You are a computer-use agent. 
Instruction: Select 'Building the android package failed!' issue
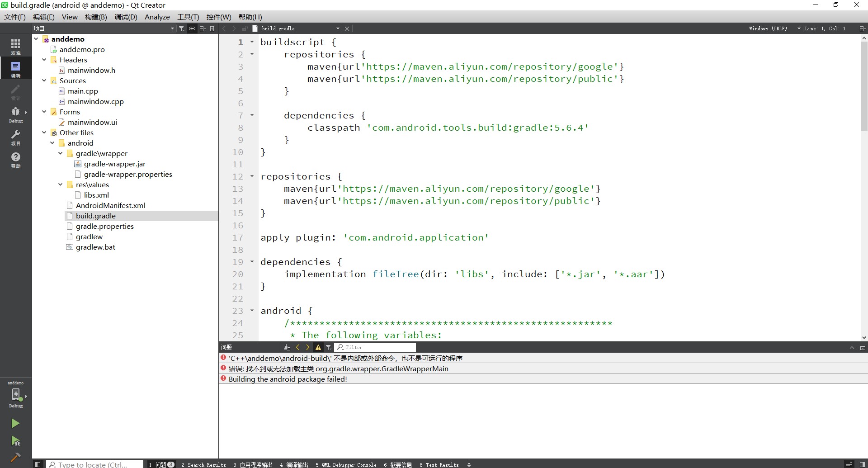point(543,379)
